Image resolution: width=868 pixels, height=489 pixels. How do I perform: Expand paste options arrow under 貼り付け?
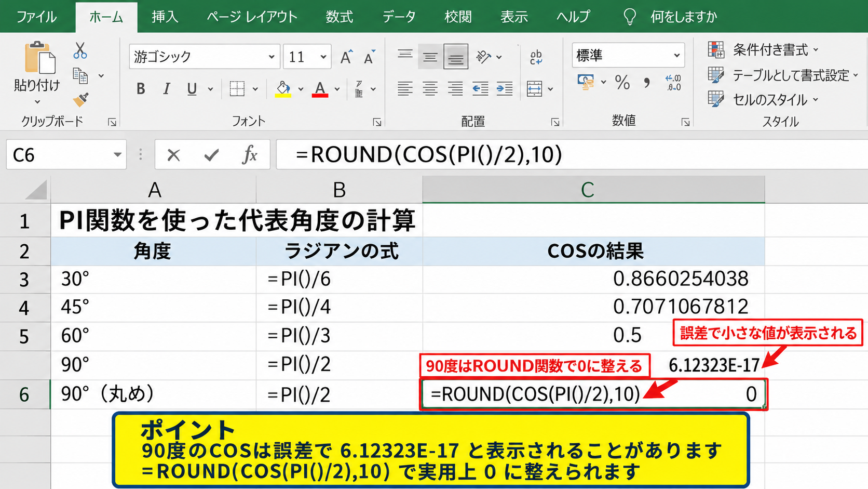(37, 102)
